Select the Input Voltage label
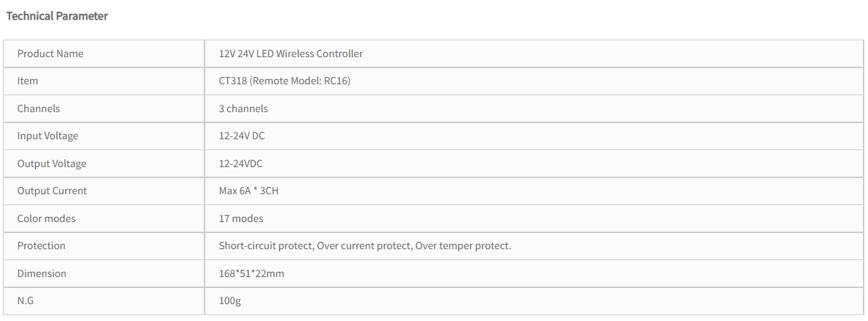The height and width of the screenshot is (321, 868). point(48,136)
